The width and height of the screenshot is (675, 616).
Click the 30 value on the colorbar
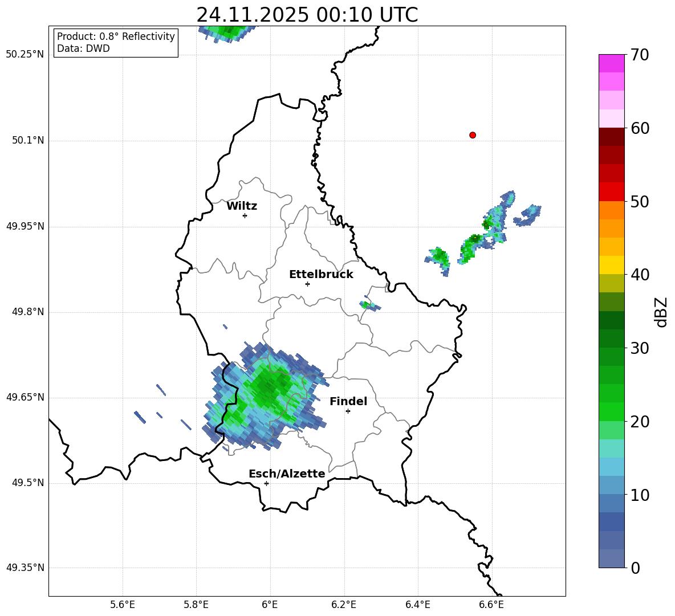(640, 348)
